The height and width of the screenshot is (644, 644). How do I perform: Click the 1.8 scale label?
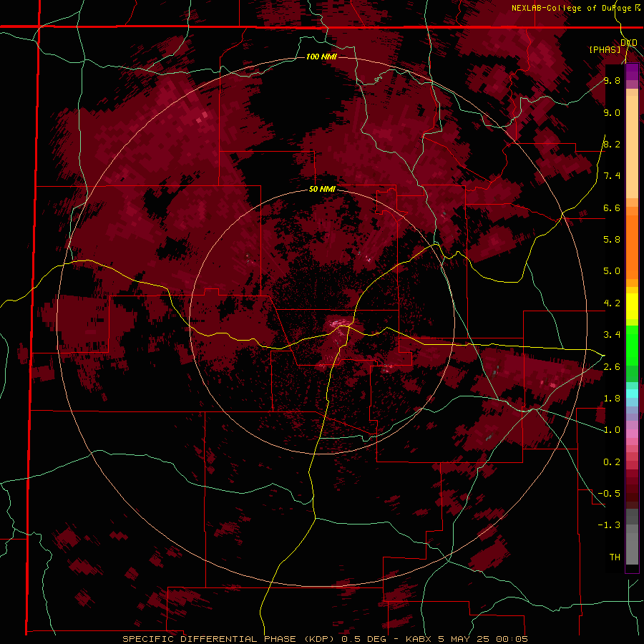point(612,399)
